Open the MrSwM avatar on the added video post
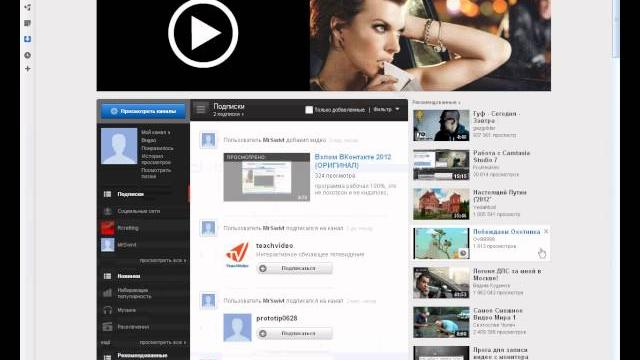 point(208,140)
